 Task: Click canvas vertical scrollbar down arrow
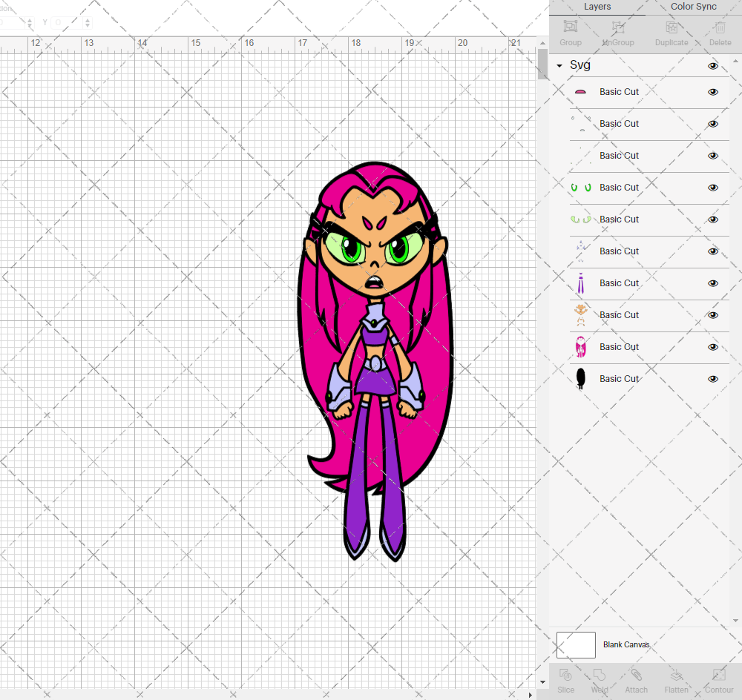[543, 682]
